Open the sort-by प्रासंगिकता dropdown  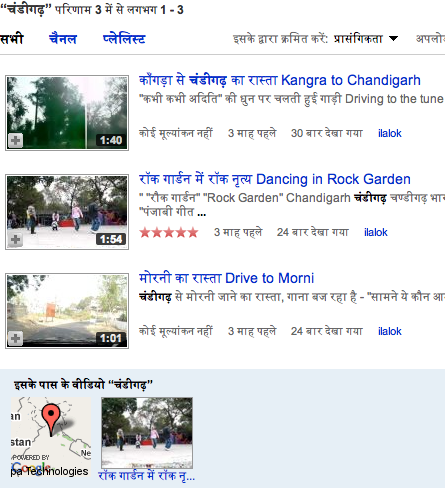(x=366, y=39)
